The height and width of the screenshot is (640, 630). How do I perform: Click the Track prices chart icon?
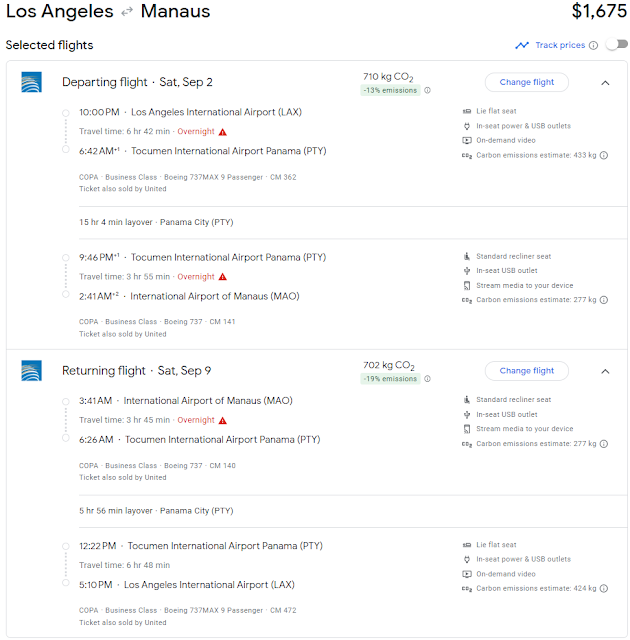point(522,45)
